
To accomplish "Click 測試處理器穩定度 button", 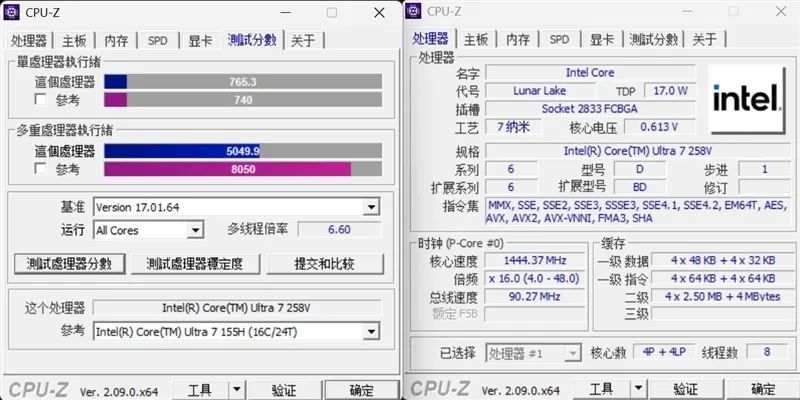I will pos(195,264).
